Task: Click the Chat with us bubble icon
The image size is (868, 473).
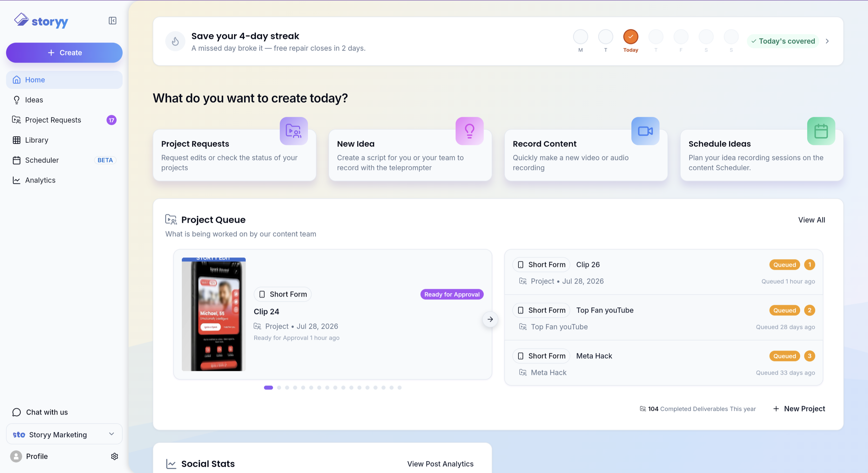Action: 17,412
